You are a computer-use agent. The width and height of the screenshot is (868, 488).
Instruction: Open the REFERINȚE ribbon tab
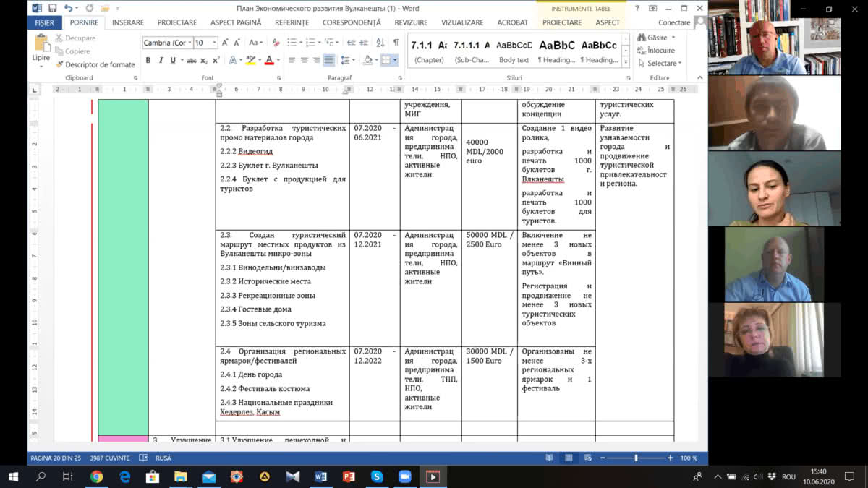tap(292, 22)
